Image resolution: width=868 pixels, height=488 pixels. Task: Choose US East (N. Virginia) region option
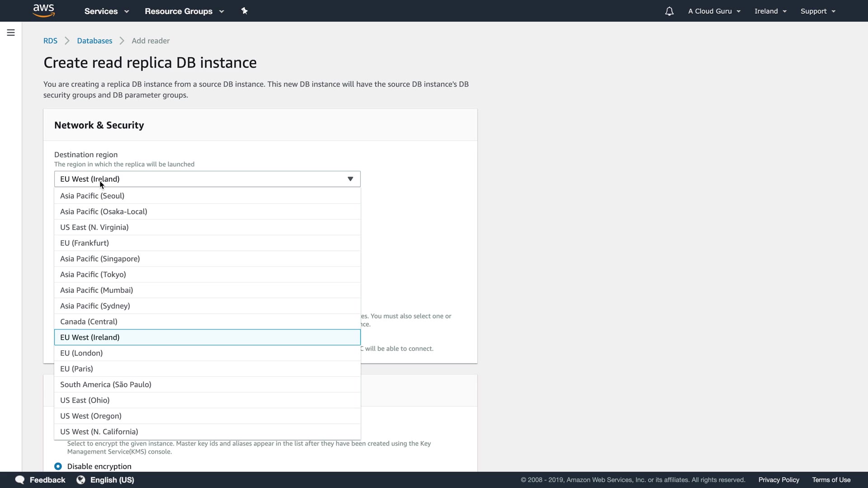click(94, 227)
